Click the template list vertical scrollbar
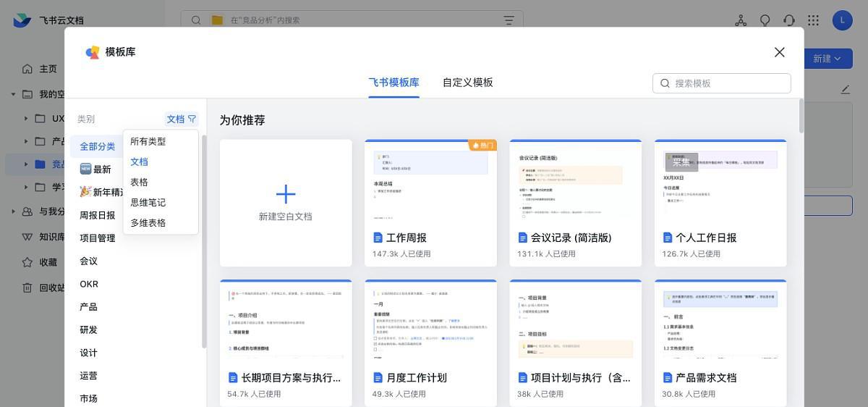The height and width of the screenshot is (407, 868). point(801,116)
